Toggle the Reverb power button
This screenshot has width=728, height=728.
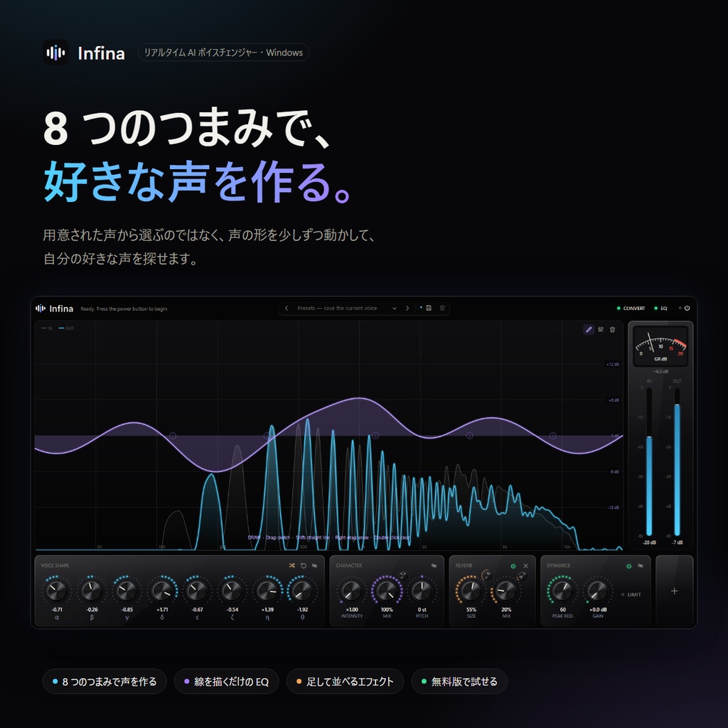513,565
